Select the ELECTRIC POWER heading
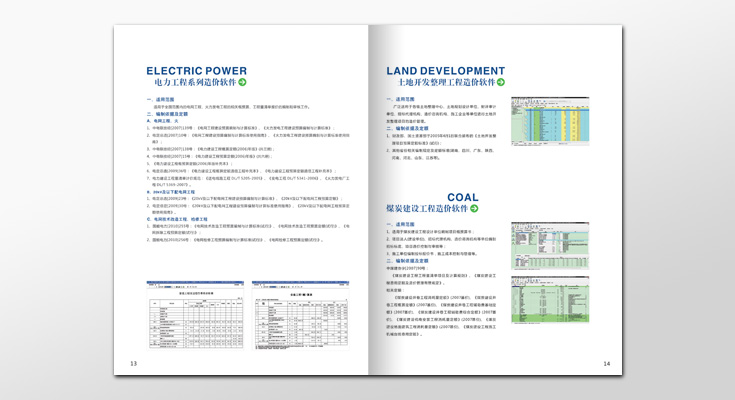Image resolution: width=735 pixels, height=400 pixels. (x=196, y=71)
